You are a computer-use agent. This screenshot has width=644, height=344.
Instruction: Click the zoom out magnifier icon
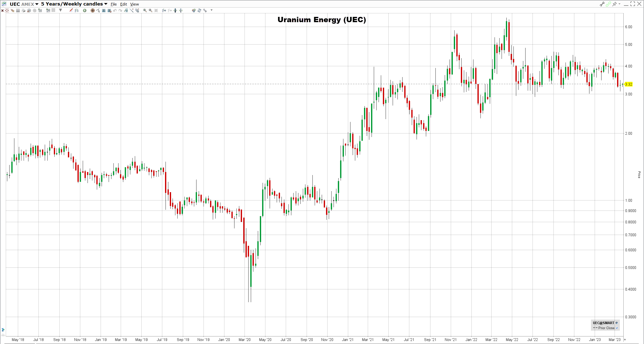coord(150,10)
